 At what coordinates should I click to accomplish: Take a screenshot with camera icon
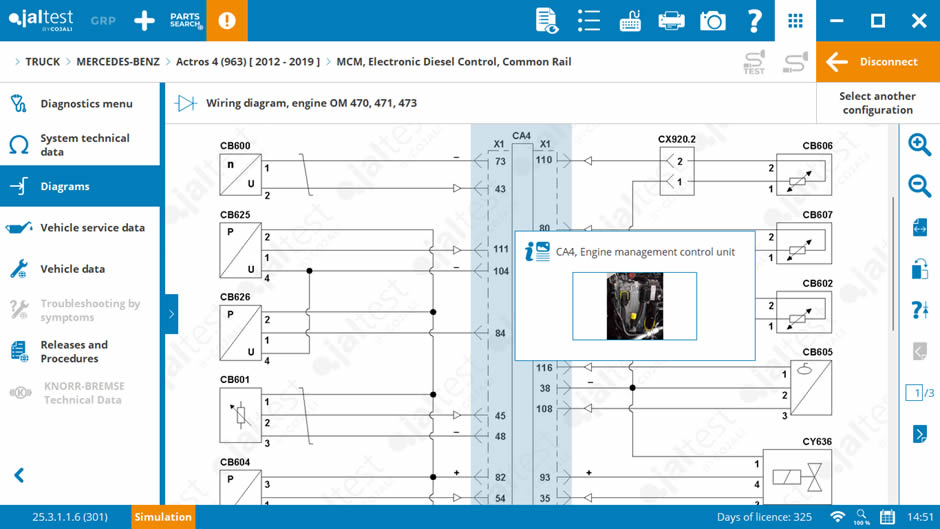[x=712, y=20]
